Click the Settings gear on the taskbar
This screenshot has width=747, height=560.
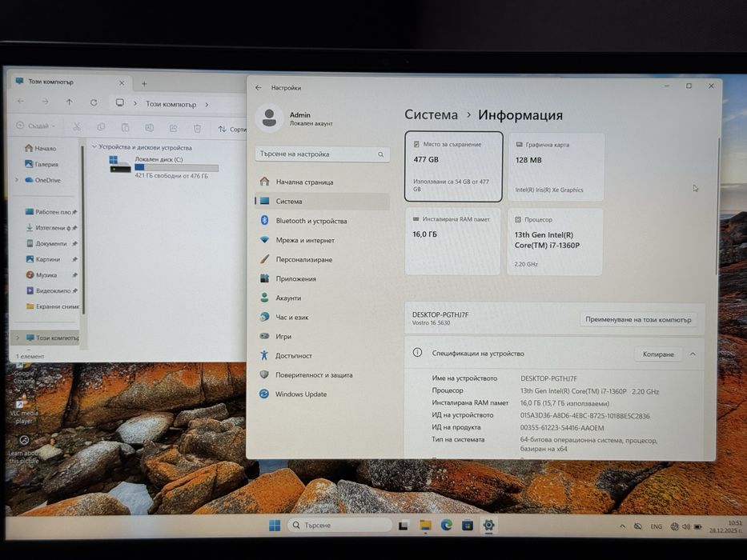pos(488,525)
